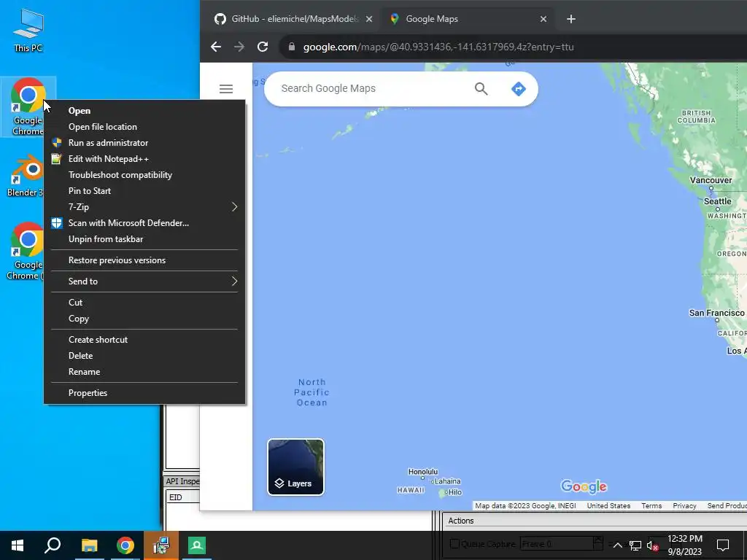Choose Delete from context menu
The image size is (747, 560).
(144, 356)
